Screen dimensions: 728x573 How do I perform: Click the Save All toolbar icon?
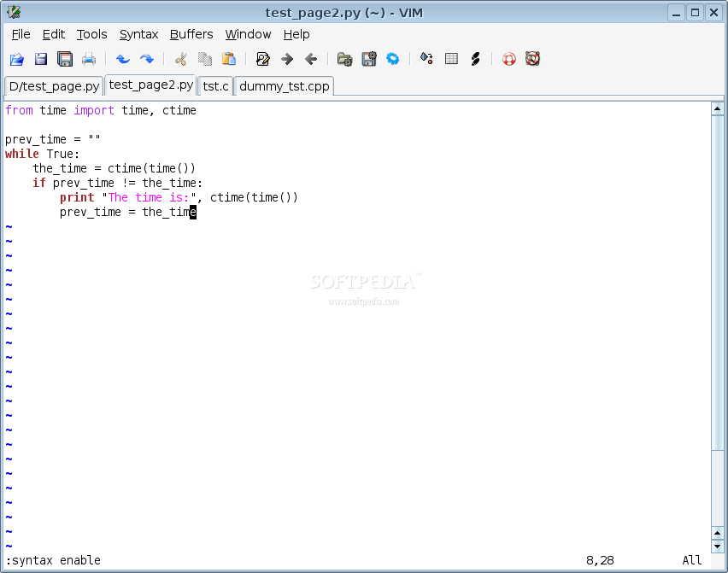click(x=65, y=59)
